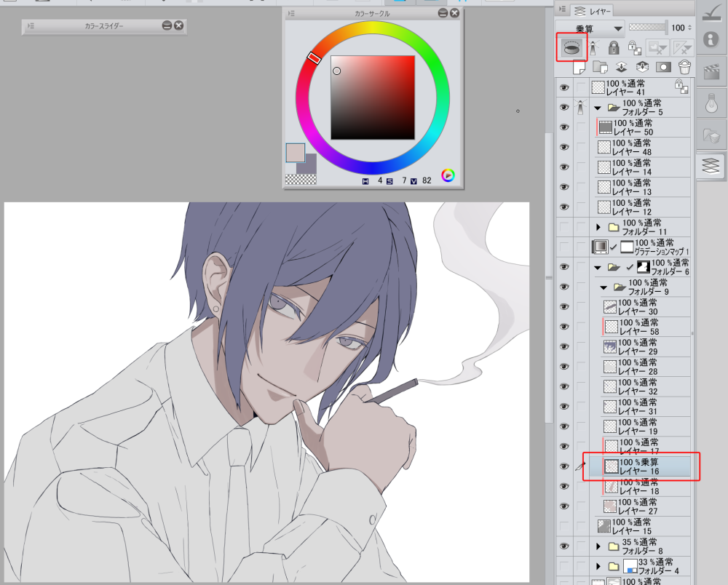
Task: Click the pen editing icon on レイヤー 16
Action: 580,466
